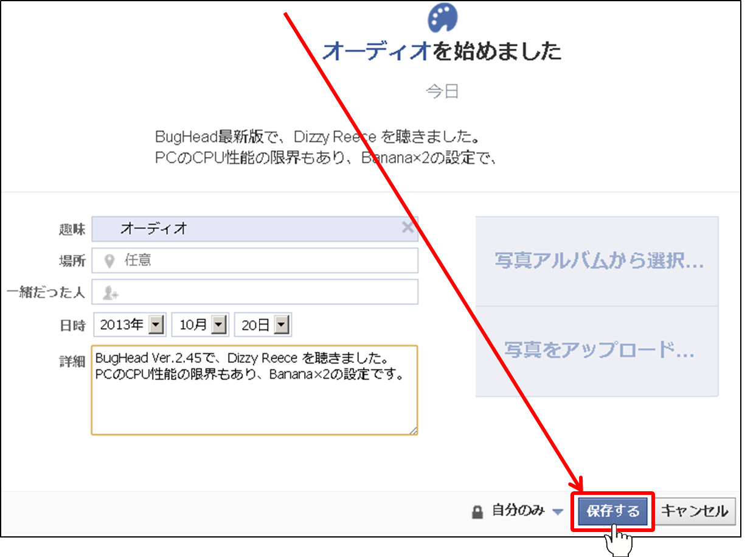Click the palette hobby icon at top
This screenshot has height=557, width=756.
(442, 17)
